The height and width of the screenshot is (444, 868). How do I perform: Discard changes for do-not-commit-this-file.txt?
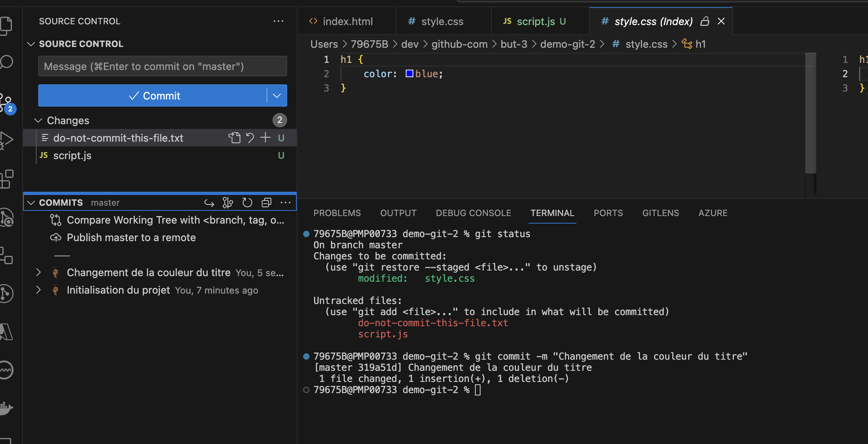click(250, 138)
